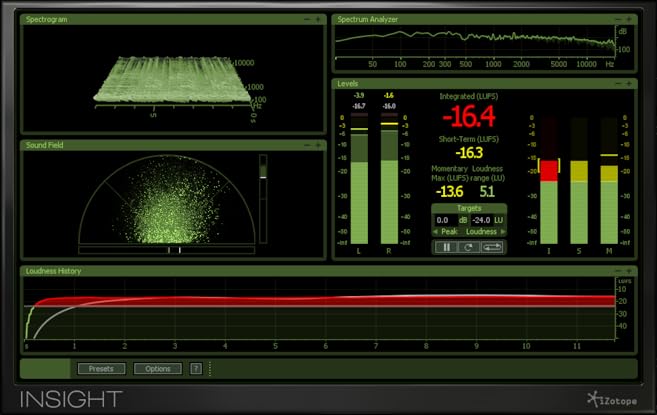Viewport: 657px width, 415px height.
Task: Click the 0.0 dB peak target field
Action: click(x=445, y=220)
